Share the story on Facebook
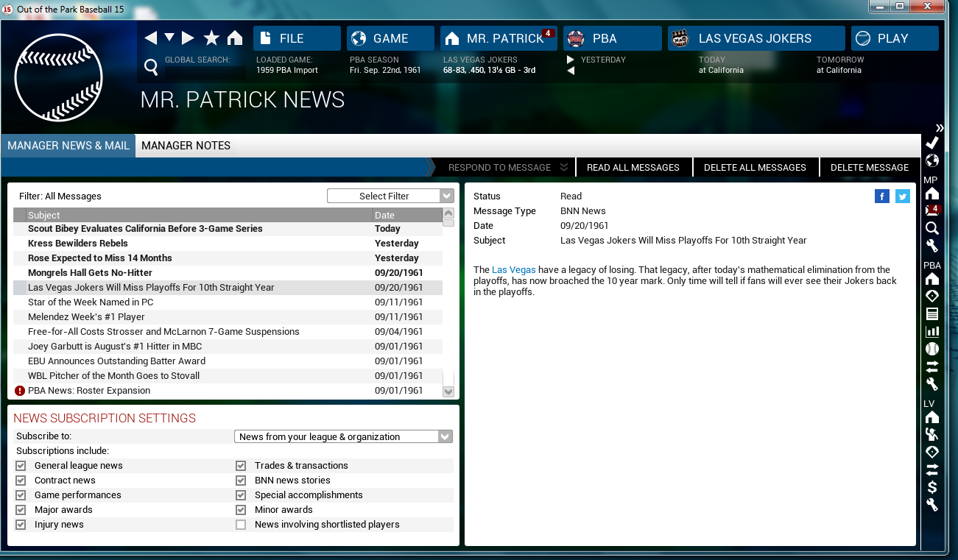The height and width of the screenshot is (560, 958). pos(882,196)
